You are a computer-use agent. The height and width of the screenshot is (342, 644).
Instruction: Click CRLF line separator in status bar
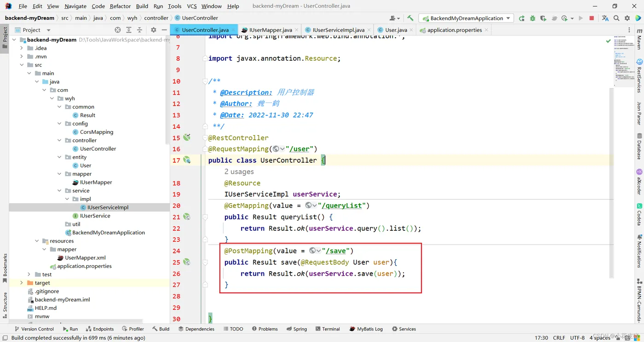point(559,338)
